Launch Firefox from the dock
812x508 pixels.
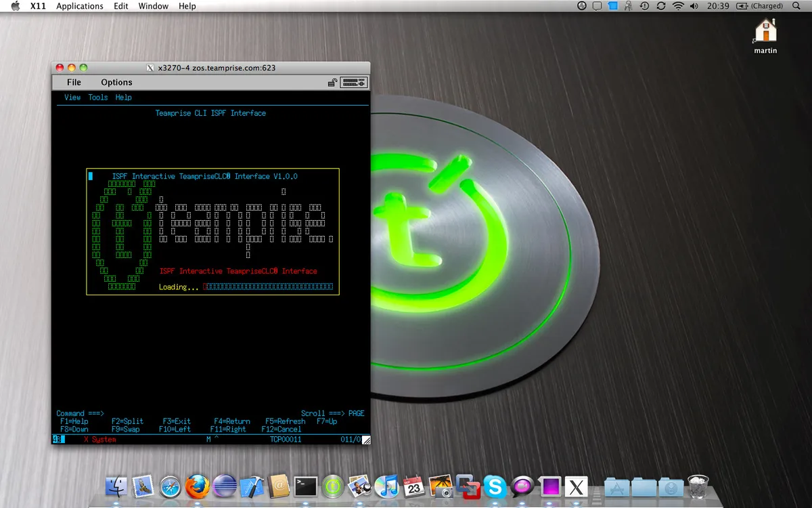click(197, 486)
